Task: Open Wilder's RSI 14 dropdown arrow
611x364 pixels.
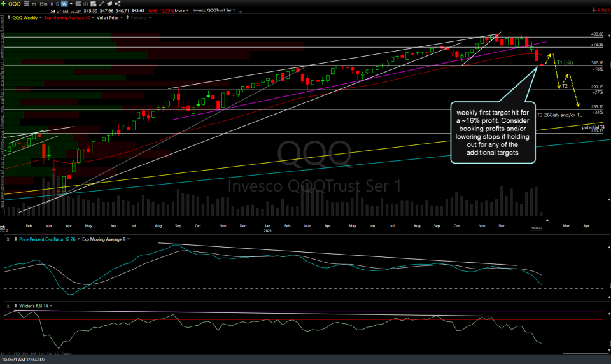Action: (51, 306)
